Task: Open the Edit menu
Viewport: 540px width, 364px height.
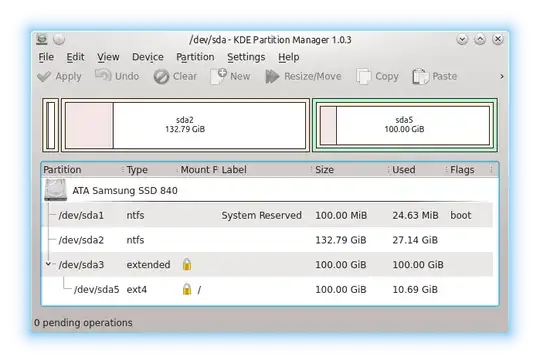Action: coord(75,57)
